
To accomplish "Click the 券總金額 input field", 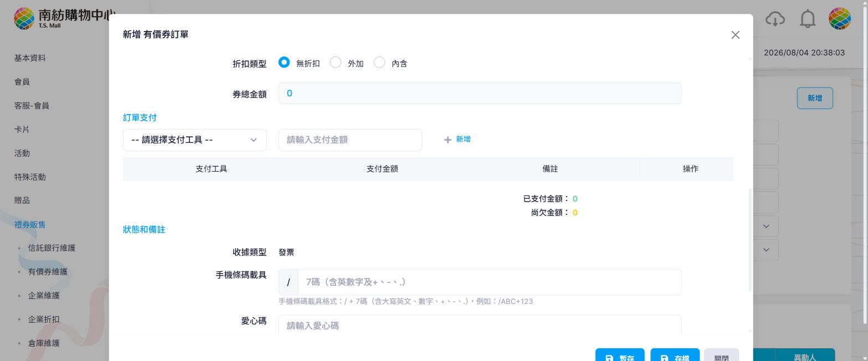I will 480,93.
